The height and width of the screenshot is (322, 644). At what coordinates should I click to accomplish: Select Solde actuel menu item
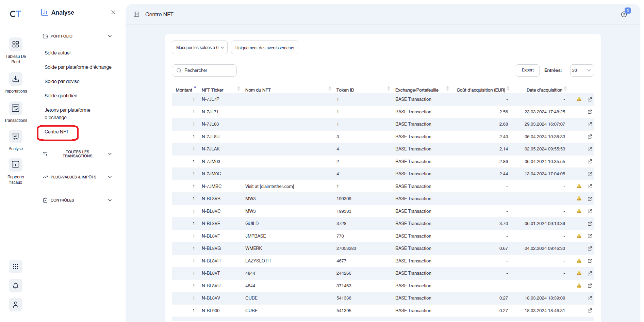(57, 53)
